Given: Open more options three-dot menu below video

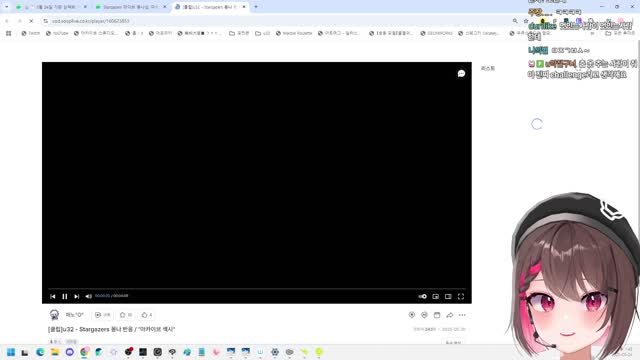Looking at the screenshot, I should coord(462,315).
